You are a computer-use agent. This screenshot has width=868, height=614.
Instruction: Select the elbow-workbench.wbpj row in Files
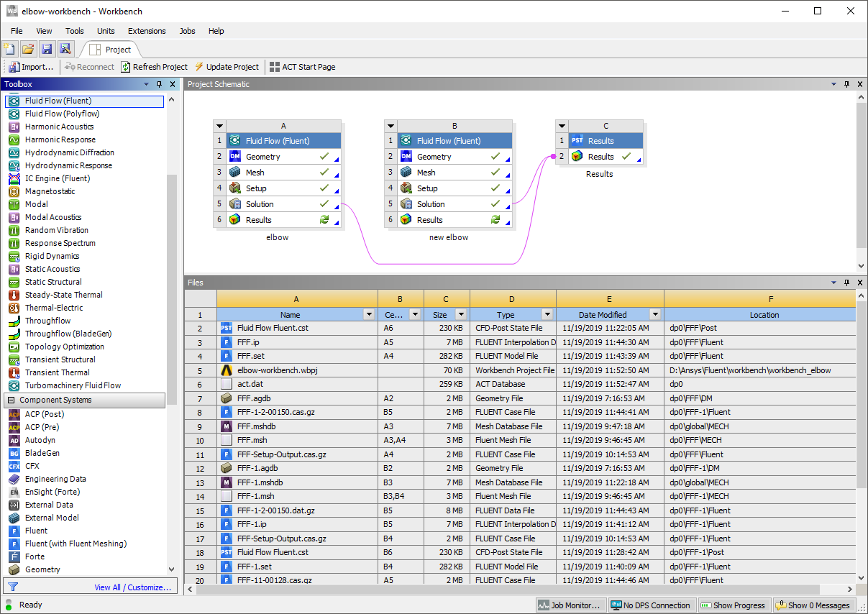tap(288, 370)
